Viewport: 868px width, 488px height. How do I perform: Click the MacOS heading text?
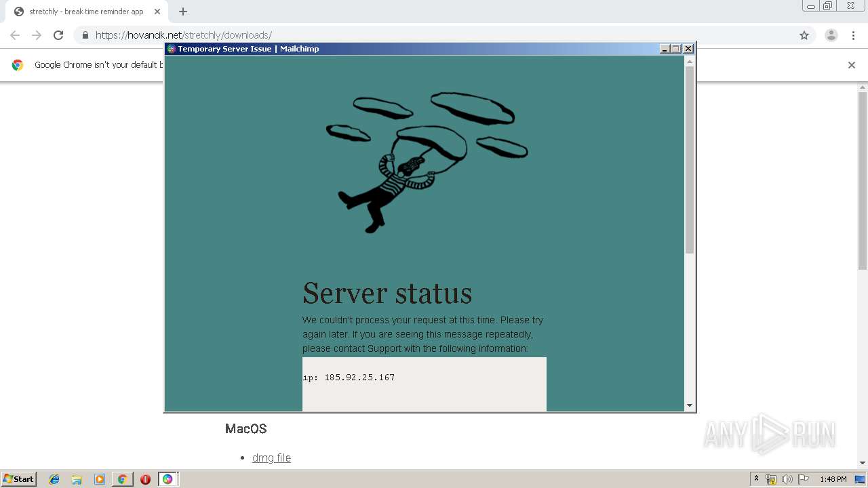click(245, 429)
